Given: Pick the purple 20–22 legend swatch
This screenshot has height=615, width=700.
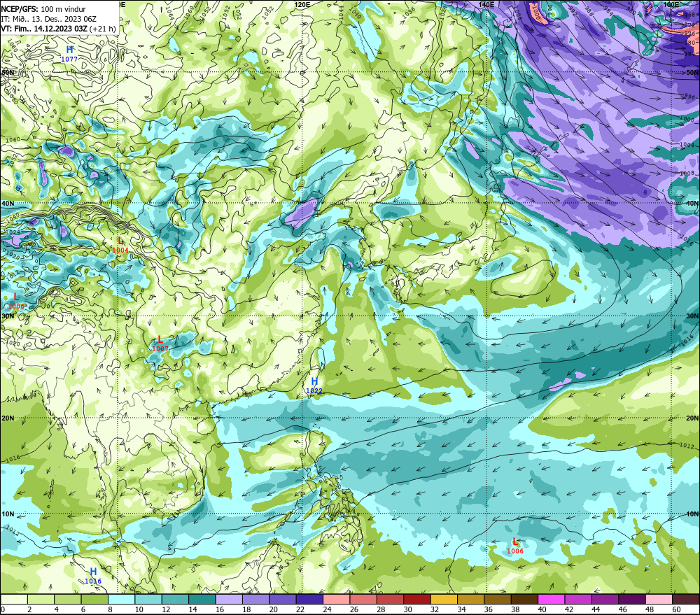Looking at the screenshot, I should point(283,599).
